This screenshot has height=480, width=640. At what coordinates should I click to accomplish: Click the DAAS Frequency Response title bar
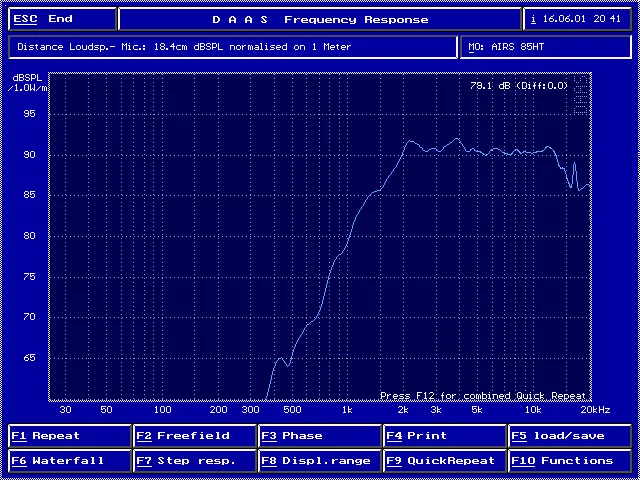pos(320,19)
